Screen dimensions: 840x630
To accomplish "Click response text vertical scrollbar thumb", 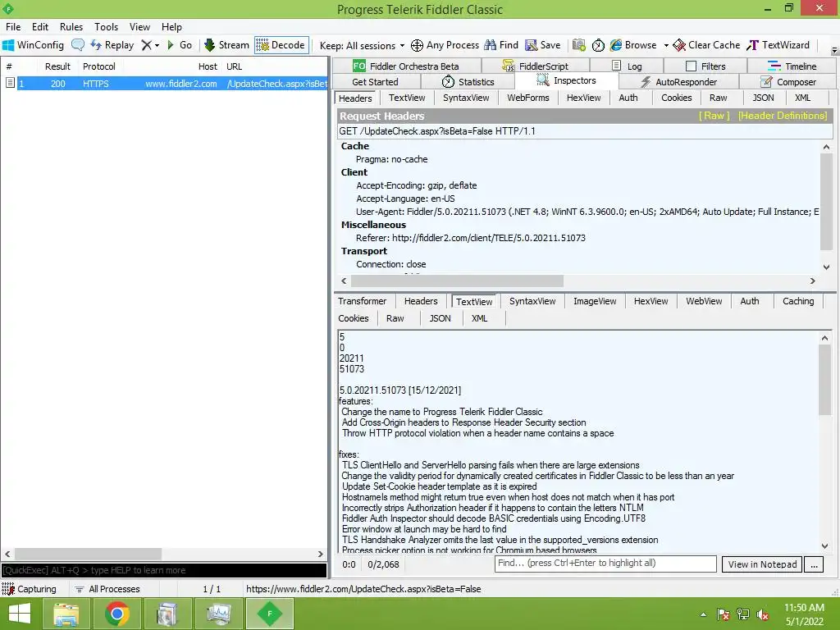I will [x=824, y=380].
